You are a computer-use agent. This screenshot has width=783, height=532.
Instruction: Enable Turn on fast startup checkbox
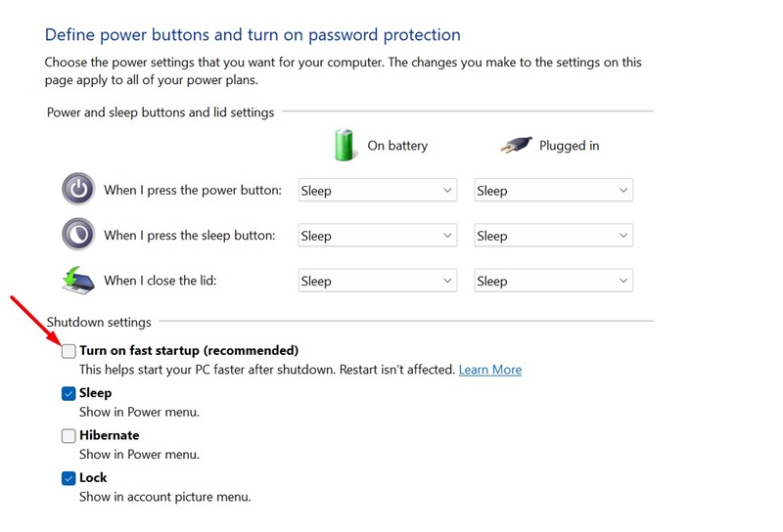tap(69, 350)
